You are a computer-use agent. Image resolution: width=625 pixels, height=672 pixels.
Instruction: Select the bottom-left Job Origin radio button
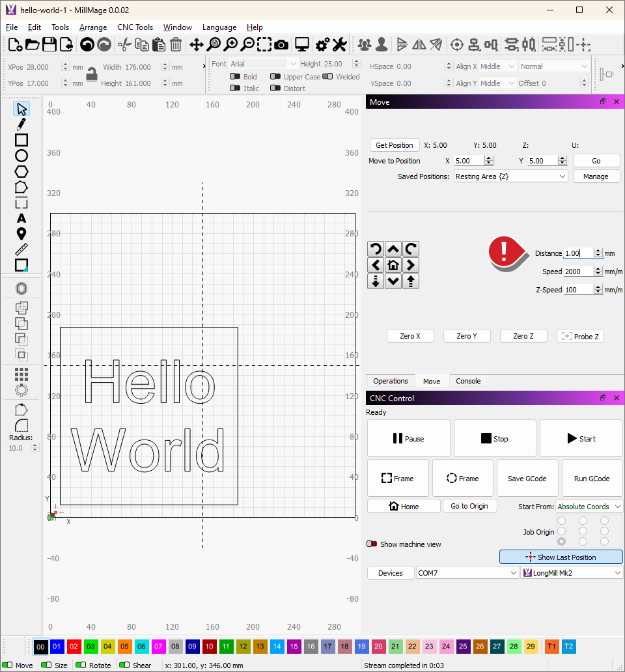click(x=561, y=541)
